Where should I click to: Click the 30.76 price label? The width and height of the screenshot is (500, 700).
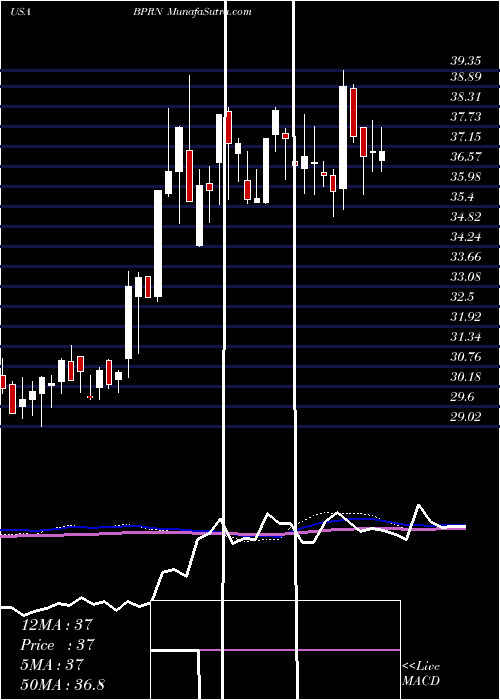tap(465, 357)
